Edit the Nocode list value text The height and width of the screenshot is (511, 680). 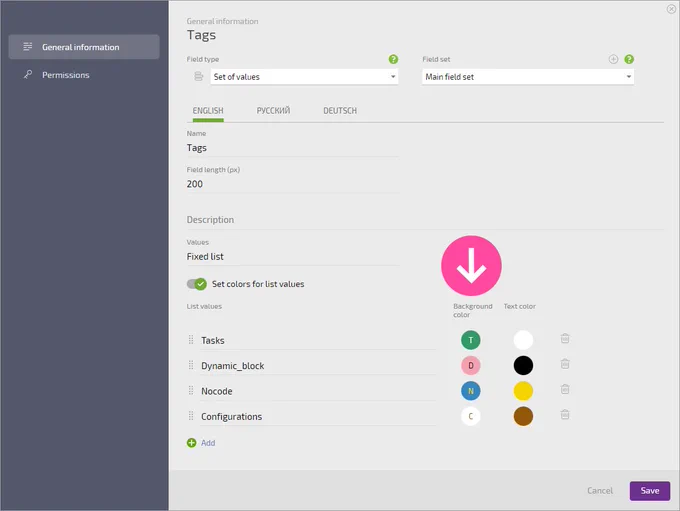pos(318,391)
